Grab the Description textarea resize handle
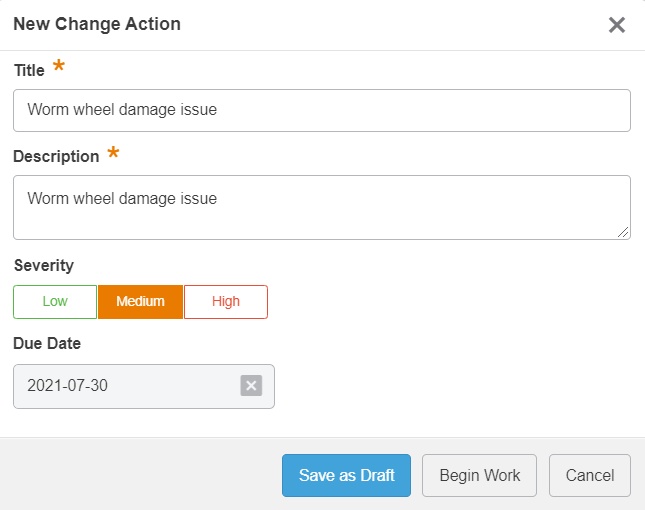Viewport: 645px width, 510px height. [x=623, y=232]
